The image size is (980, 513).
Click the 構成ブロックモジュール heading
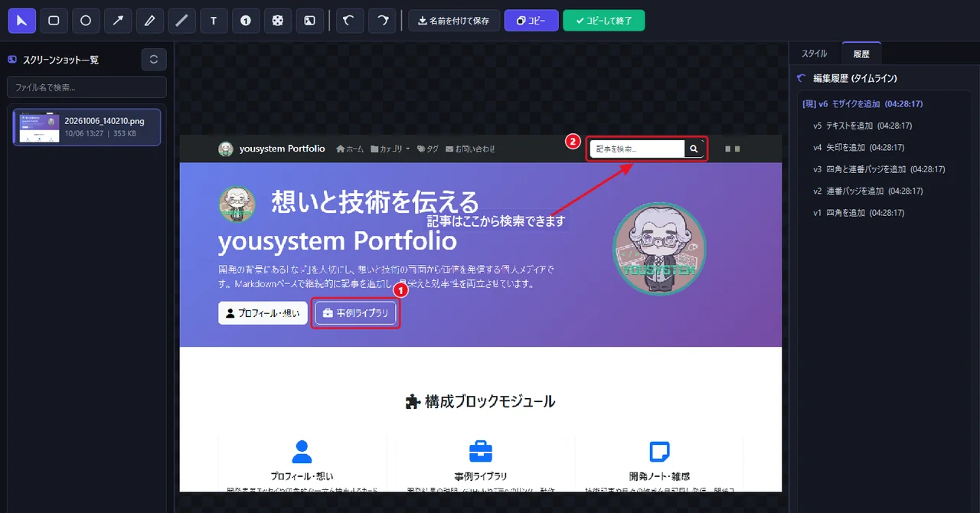pos(480,401)
